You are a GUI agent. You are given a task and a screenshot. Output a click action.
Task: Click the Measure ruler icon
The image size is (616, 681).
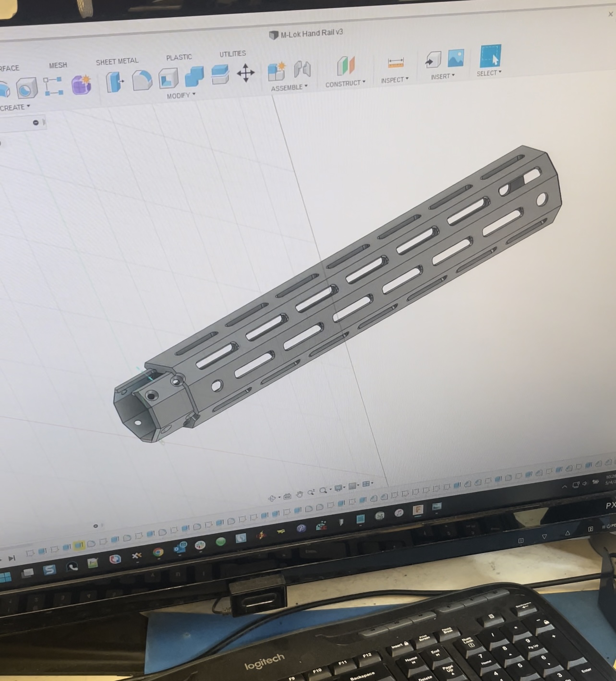tap(396, 63)
